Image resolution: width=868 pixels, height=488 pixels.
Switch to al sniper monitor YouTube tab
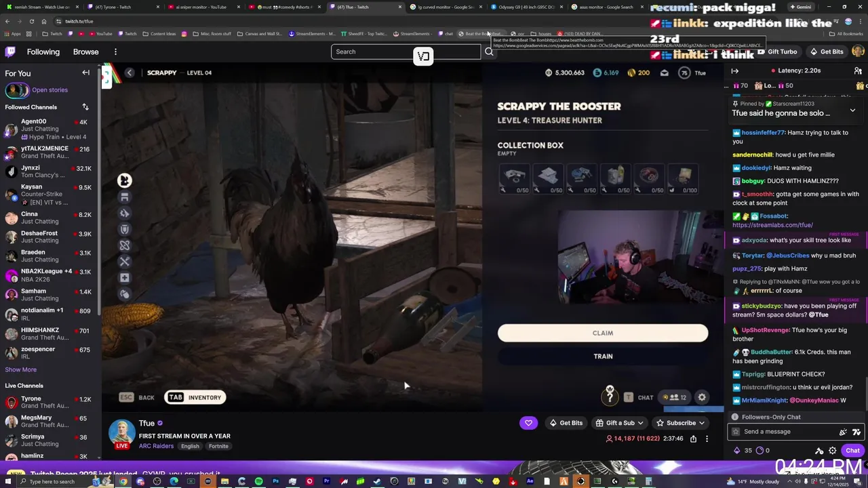tap(202, 7)
